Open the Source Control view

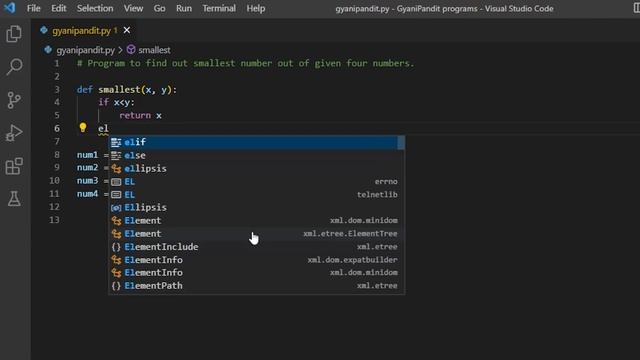pyautogui.click(x=14, y=100)
